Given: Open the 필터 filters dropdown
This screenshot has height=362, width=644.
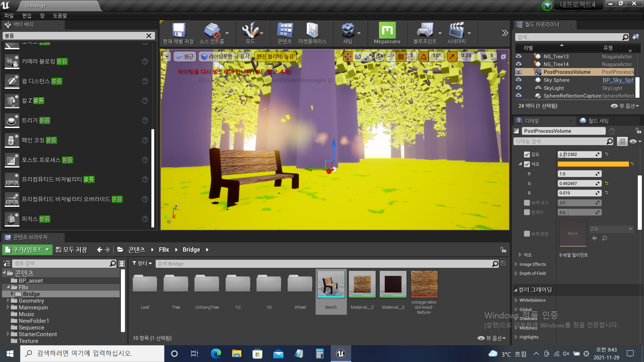Looking at the screenshot, I should point(142,264).
